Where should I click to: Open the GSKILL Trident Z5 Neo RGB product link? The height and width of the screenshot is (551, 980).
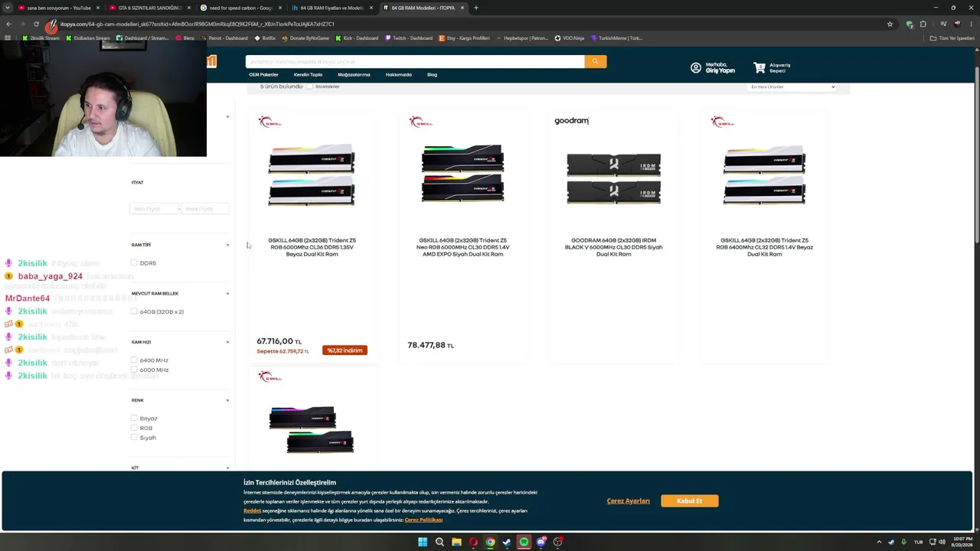tap(462, 247)
